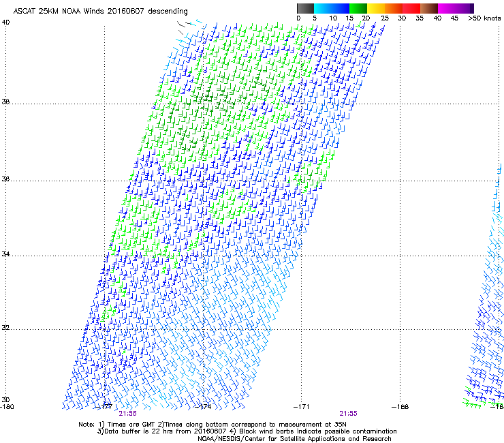Screen dimensions: 504x443
Task: Click the latitude label '40'
Action: pos(5,22)
